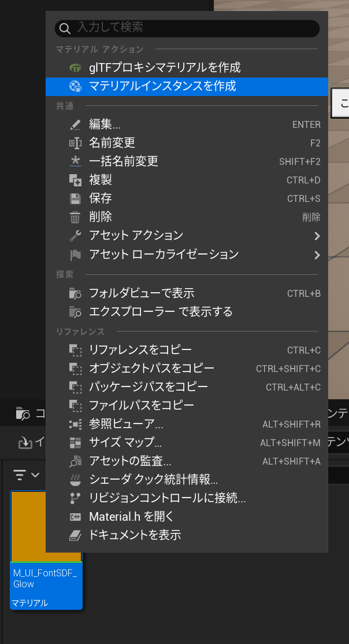Viewport: 349px width, 644px height.
Task: Select リファレンスをコピー menu entry
Action: [x=187, y=350]
